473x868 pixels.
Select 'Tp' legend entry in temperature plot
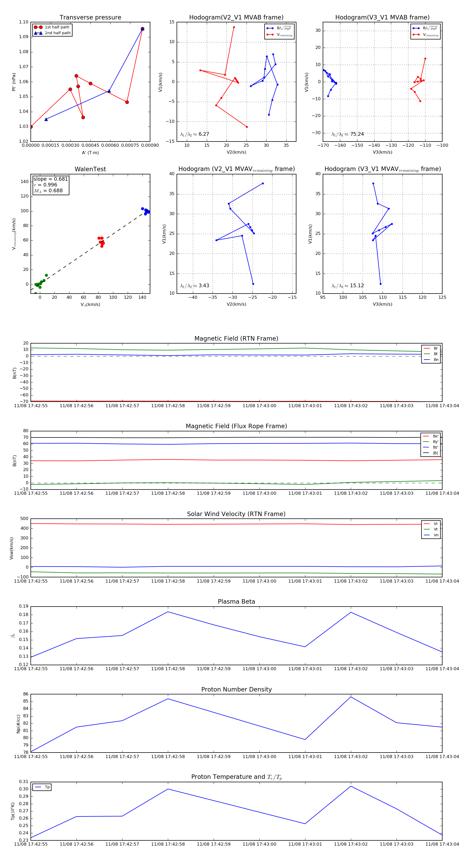[x=42, y=787]
